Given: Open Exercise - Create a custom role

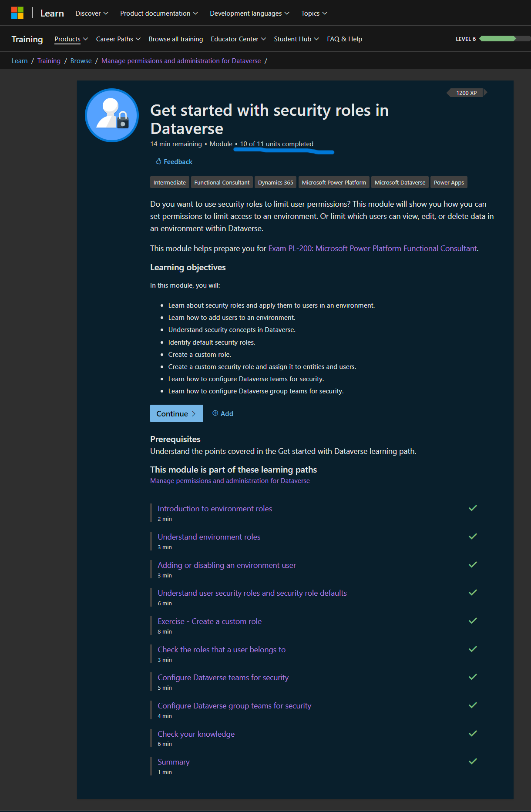Looking at the screenshot, I should [x=209, y=621].
